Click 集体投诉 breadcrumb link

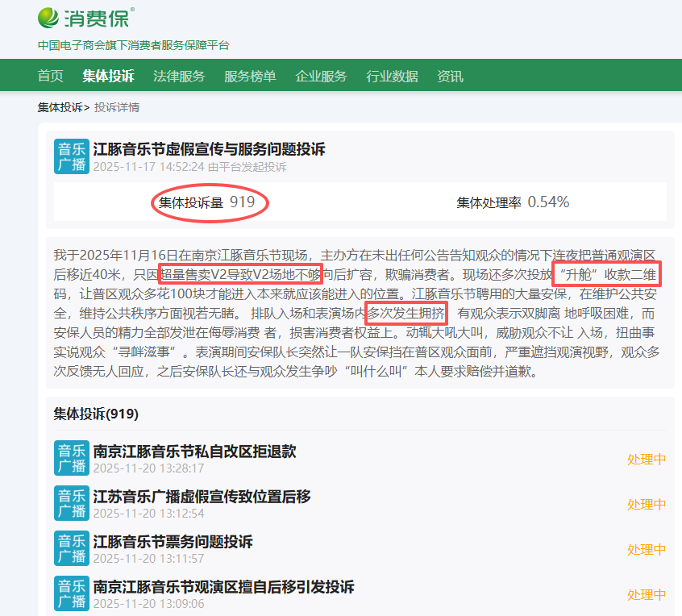tap(60, 107)
